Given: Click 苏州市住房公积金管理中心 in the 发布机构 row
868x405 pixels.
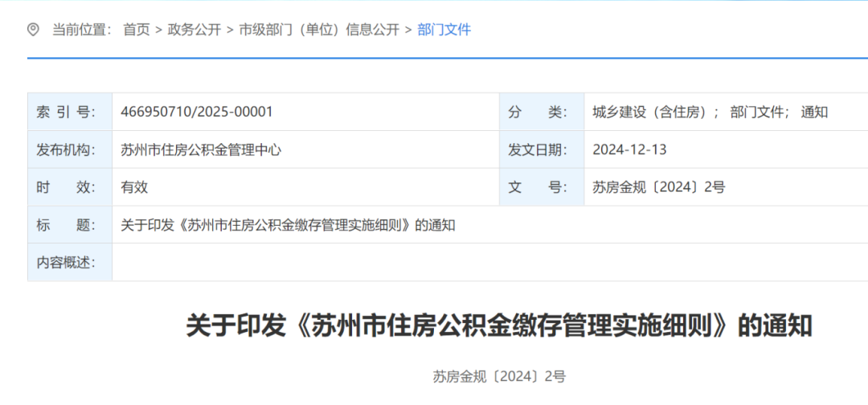Looking at the screenshot, I should click(x=201, y=149).
